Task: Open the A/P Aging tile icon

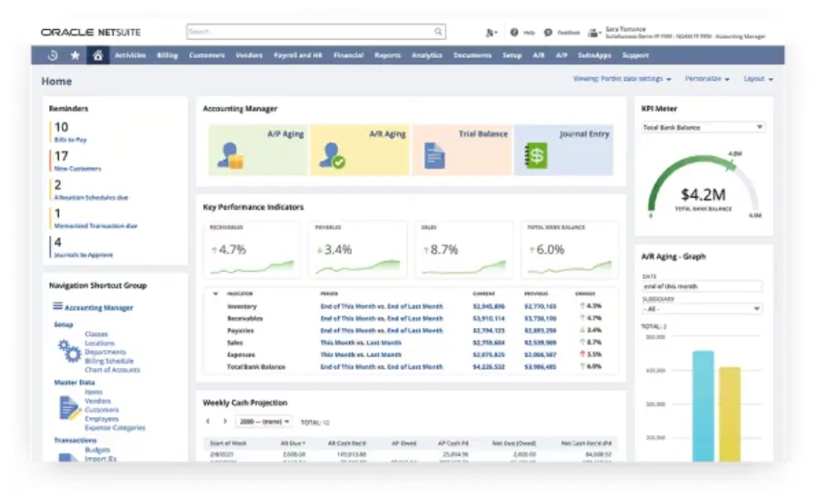Action: 230,156
